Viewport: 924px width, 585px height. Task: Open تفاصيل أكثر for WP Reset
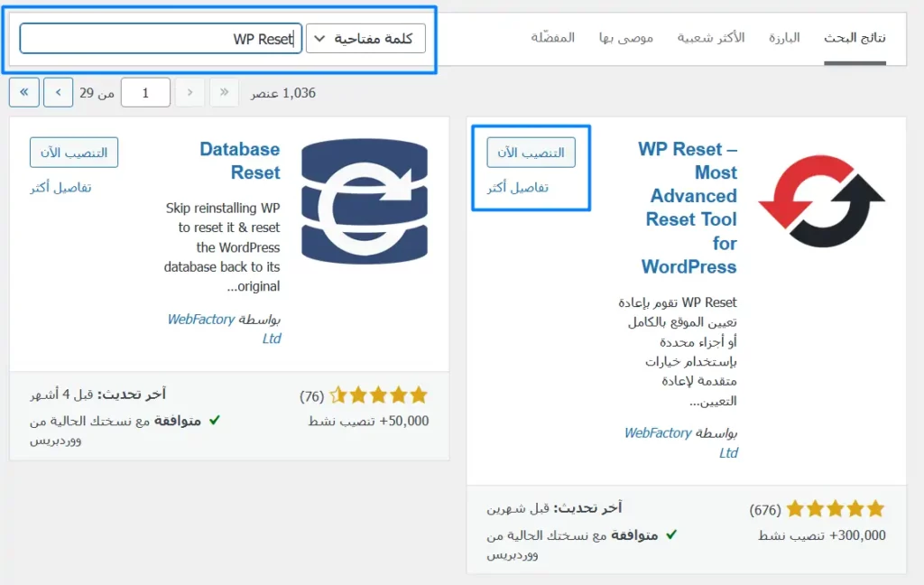tap(517, 188)
